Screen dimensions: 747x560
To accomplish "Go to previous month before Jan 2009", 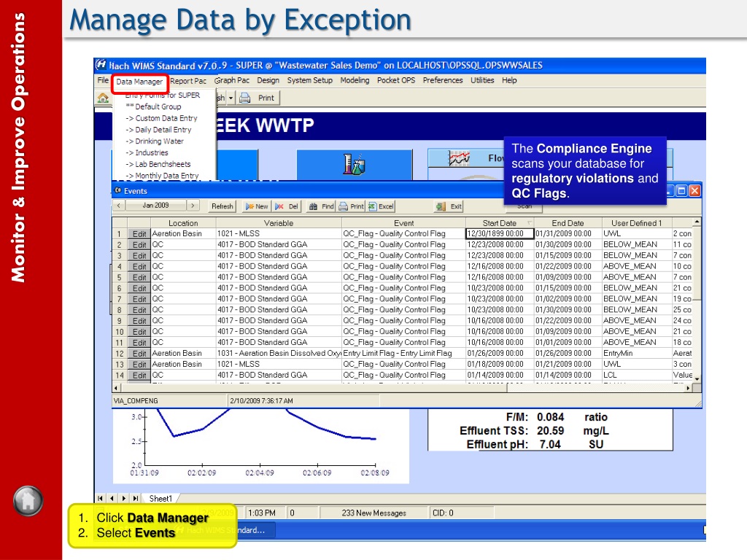I will [x=118, y=206].
